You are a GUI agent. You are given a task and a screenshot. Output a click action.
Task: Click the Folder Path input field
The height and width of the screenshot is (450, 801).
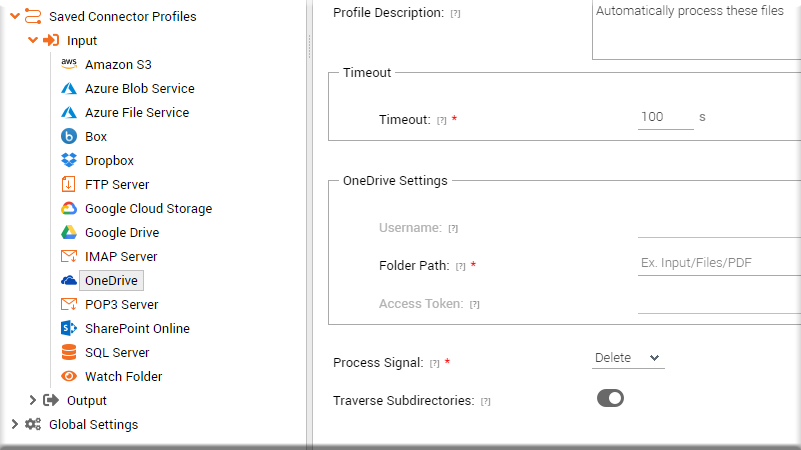click(719, 263)
